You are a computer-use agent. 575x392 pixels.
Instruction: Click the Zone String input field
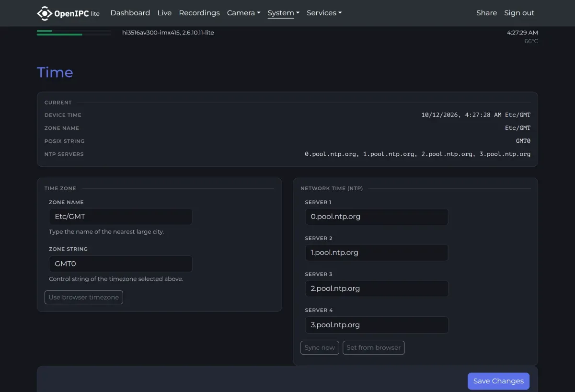click(121, 264)
